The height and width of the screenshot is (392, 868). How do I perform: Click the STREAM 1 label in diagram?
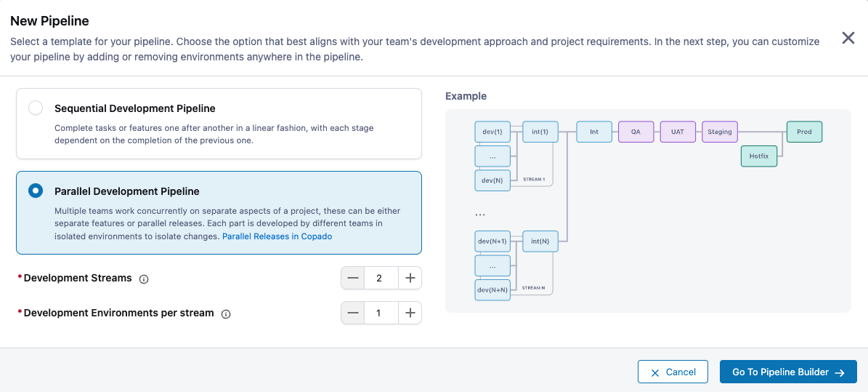[x=534, y=180]
